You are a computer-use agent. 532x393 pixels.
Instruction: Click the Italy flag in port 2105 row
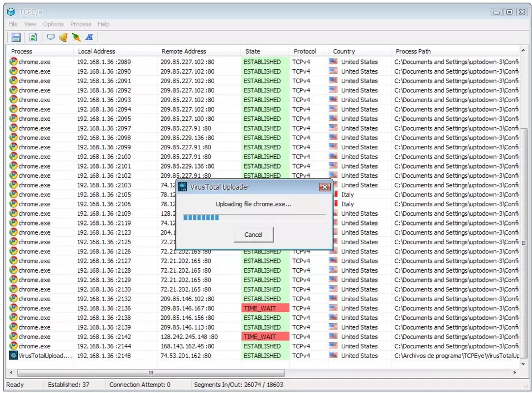pyautogui.click(x=336, y=194)
